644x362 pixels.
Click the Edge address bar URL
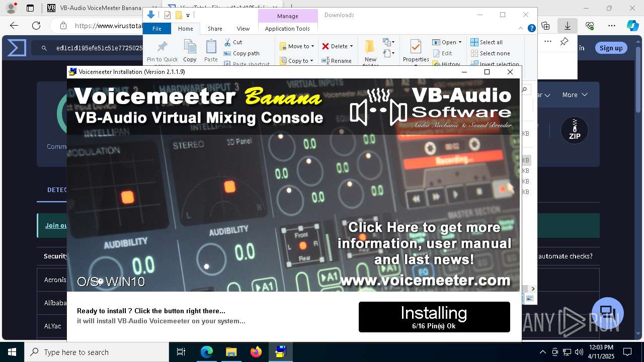(x=108, y=26)
